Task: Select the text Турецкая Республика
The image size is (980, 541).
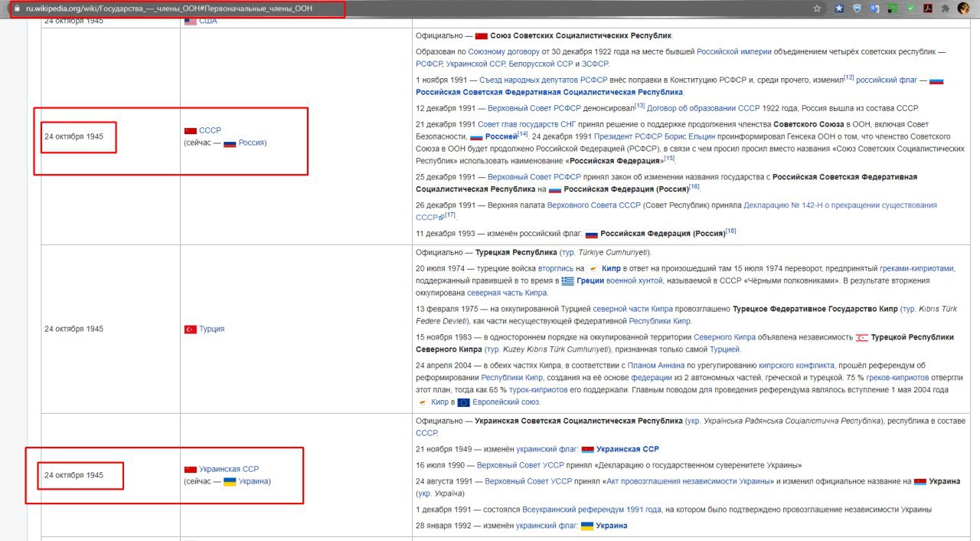Action: point(516,253)
